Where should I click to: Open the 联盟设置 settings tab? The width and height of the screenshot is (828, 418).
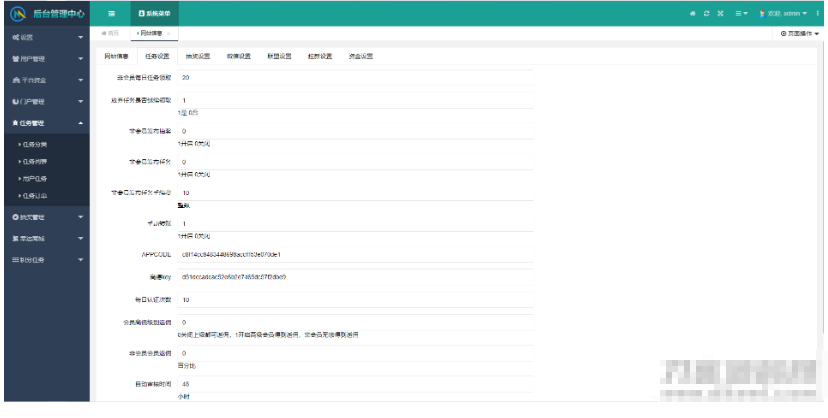pyautogui.click(x=279, y=56)
